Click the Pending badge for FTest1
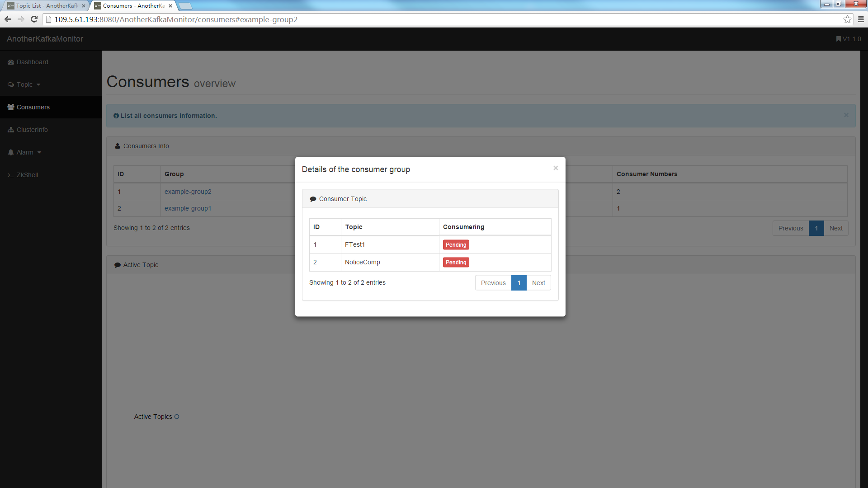This screenshot has width=868, height=488. pos(456,245)
